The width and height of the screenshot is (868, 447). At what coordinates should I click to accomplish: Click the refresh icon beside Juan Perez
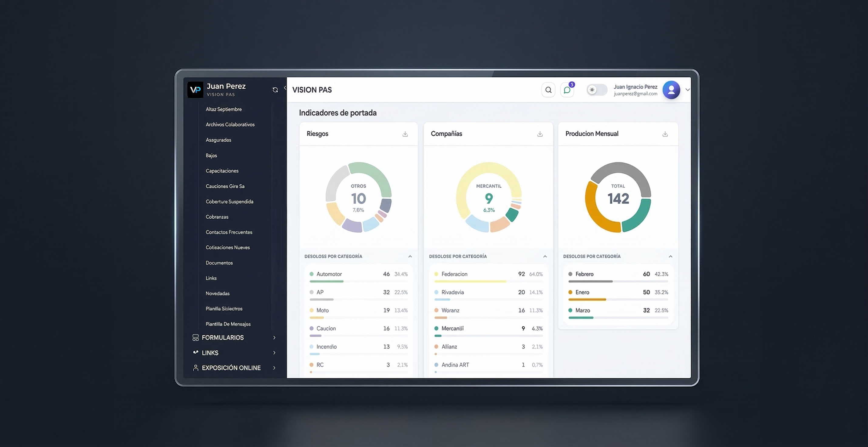tap(275, 90)
